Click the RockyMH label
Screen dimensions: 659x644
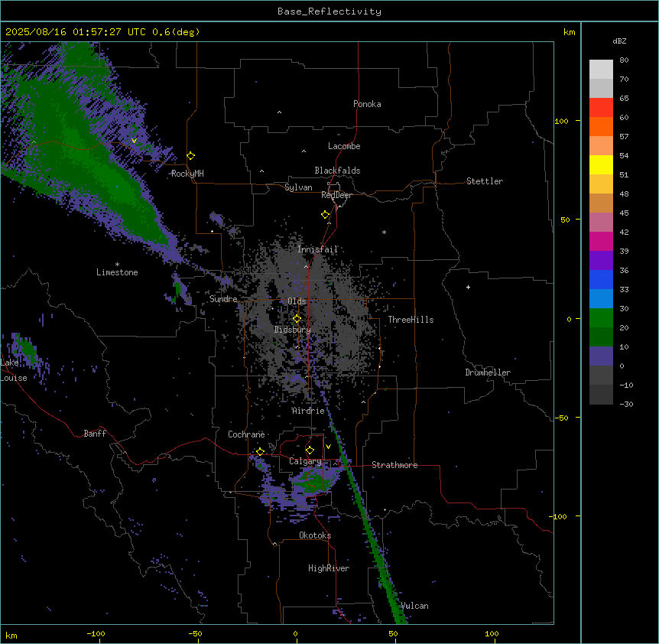tap(187, 174)
